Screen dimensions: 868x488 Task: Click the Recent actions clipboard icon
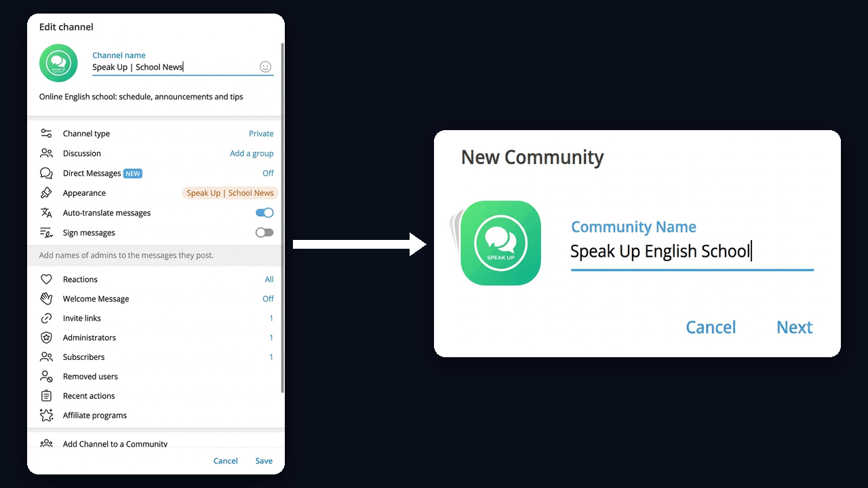(x=46, y=396)
